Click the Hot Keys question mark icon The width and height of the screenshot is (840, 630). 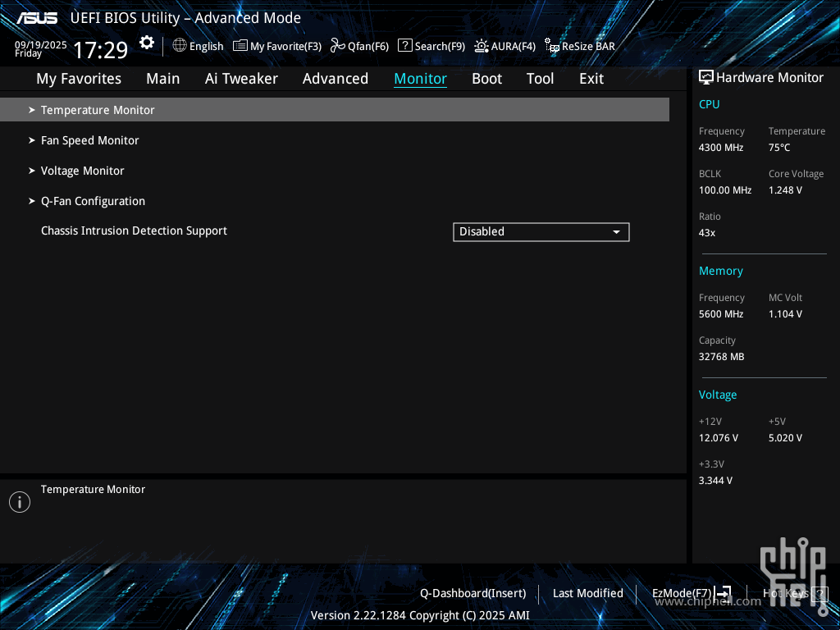pyautogui.click(x=819, y=593)
